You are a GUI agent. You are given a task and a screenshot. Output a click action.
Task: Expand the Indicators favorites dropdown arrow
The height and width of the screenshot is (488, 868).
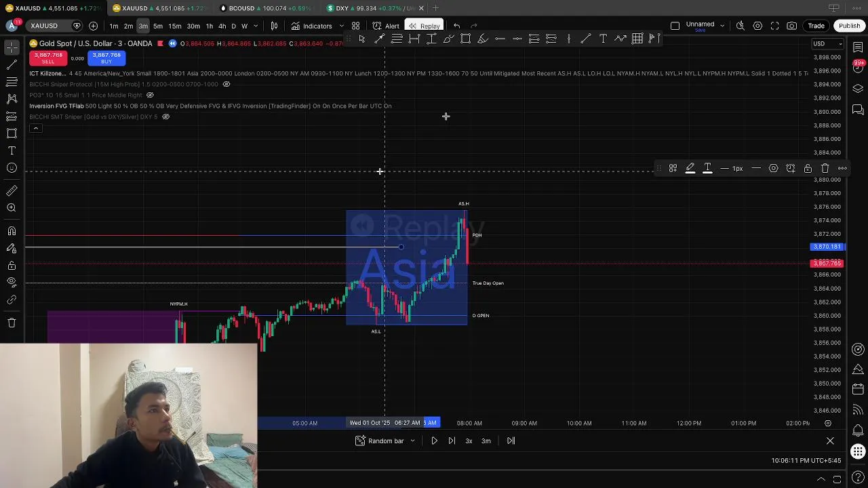(341, 26)
